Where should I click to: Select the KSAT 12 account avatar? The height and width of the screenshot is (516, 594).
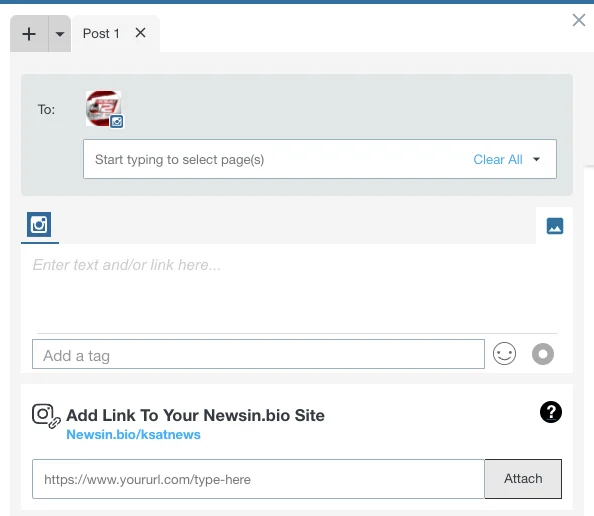click(x=103, y=108)
